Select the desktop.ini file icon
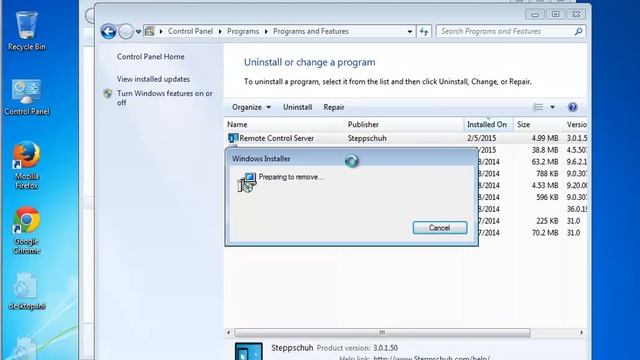 click(27, 291)
